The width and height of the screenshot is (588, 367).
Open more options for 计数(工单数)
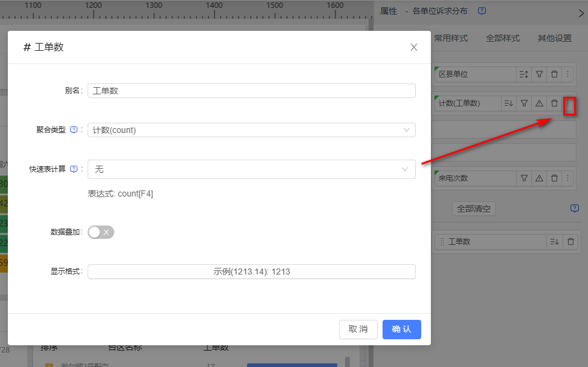tap(567, 104)
